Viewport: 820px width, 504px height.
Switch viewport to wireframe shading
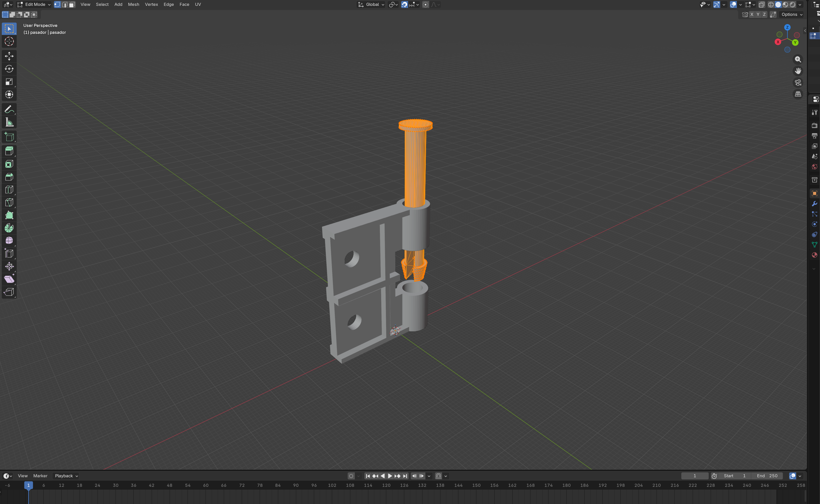(771, 5)
